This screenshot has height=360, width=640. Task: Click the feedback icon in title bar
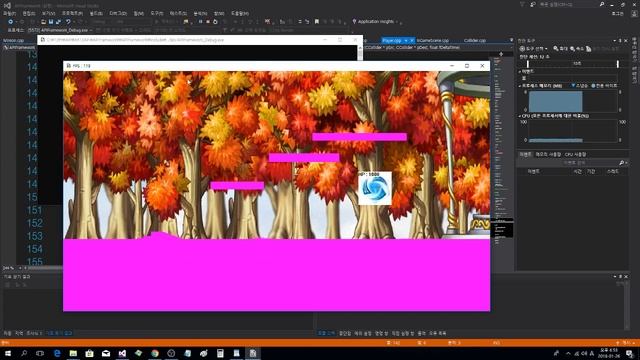coord(533,4)
